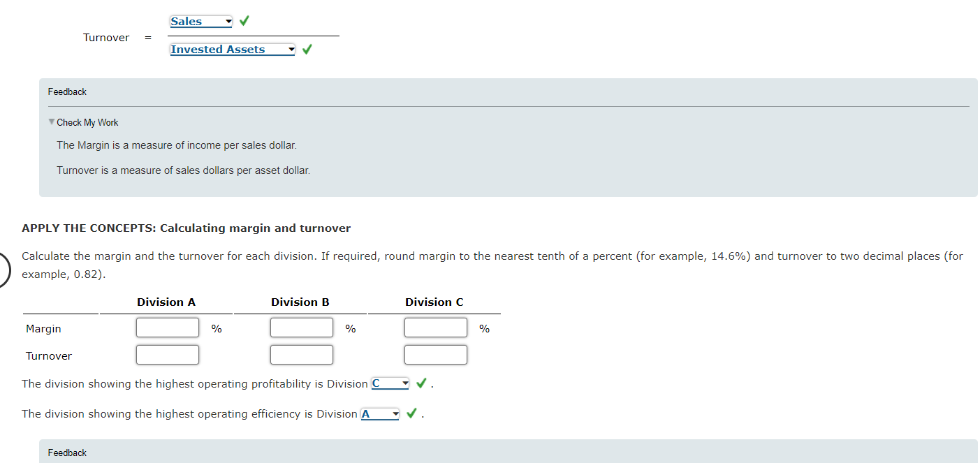
Task: Click the 'Division B' column header
Action: pyautogui.click(x=300, y=302)
